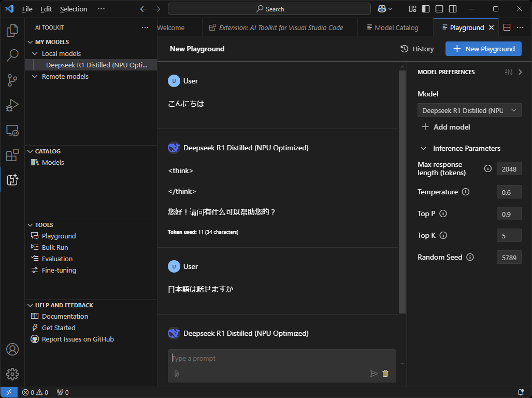The image size is (532, 398).
Task: Set the Temperature value field
Action: pos(508,192)
